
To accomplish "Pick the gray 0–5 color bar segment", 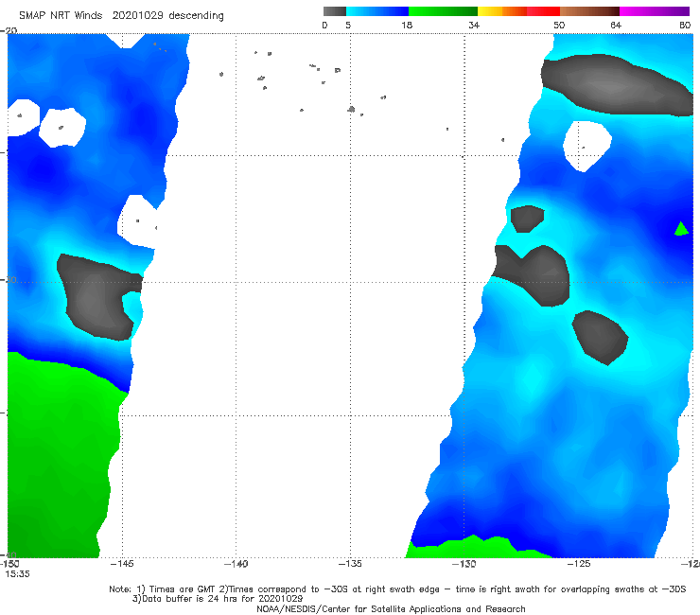I will click(335, 11).
